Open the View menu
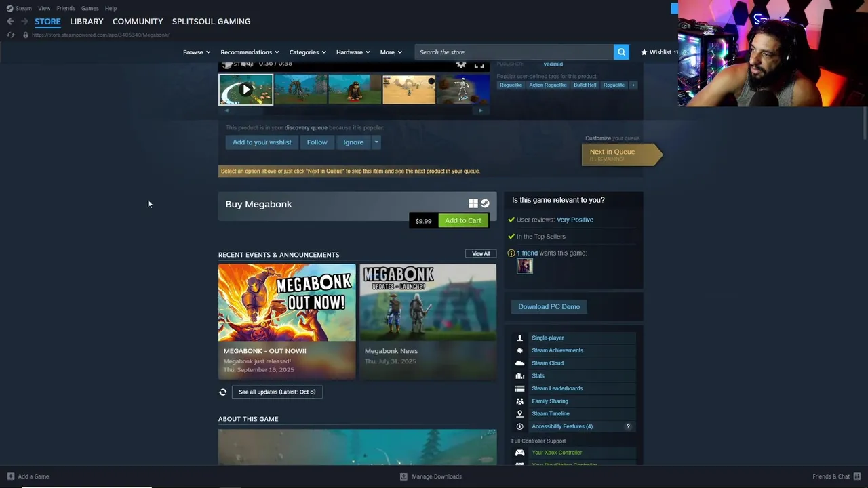868x488 pixels. click(44, 8)
